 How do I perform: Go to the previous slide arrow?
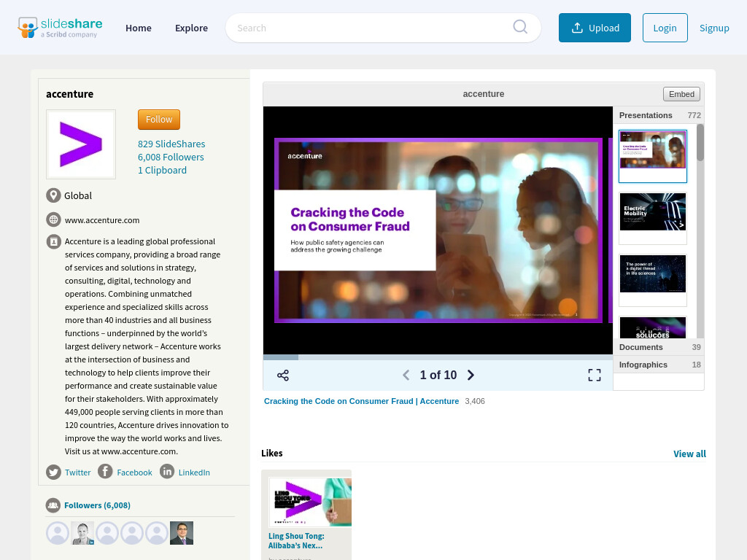tap(406, 376)
